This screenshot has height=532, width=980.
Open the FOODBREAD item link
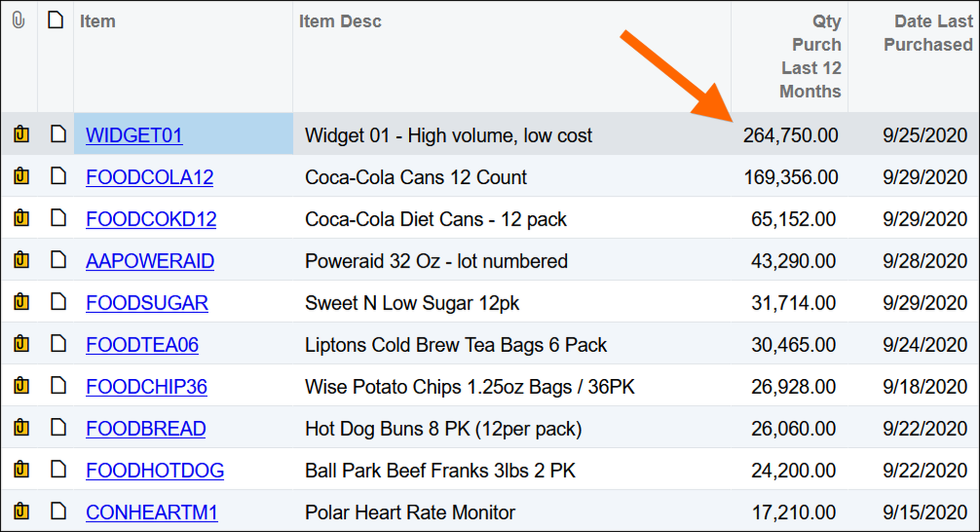(146, 429)
